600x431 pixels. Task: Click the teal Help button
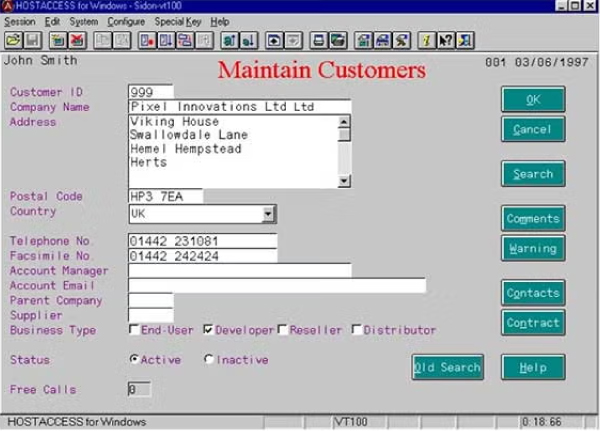click(533, 367)
